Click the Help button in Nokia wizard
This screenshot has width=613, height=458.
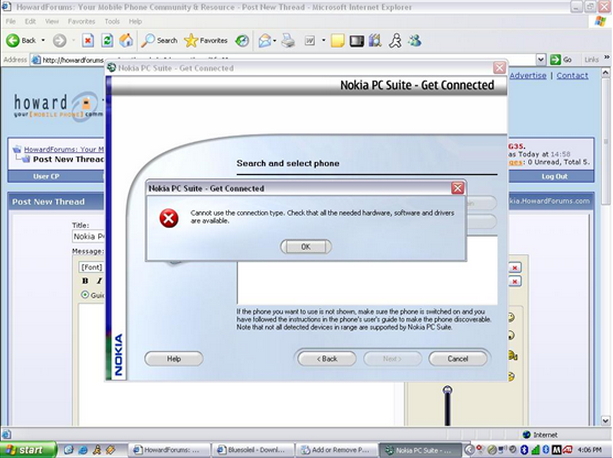(173, 358)
